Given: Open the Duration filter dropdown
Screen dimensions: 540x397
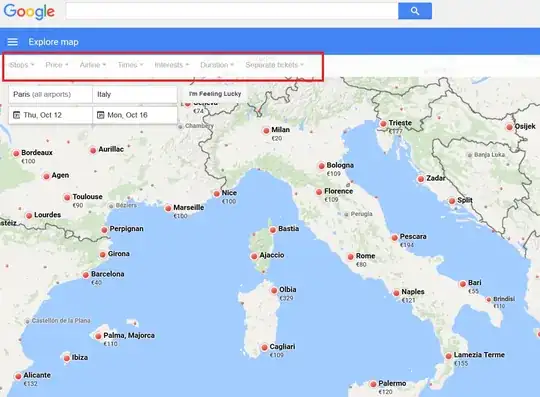Looking at the screenshot, I should [217, 65].
